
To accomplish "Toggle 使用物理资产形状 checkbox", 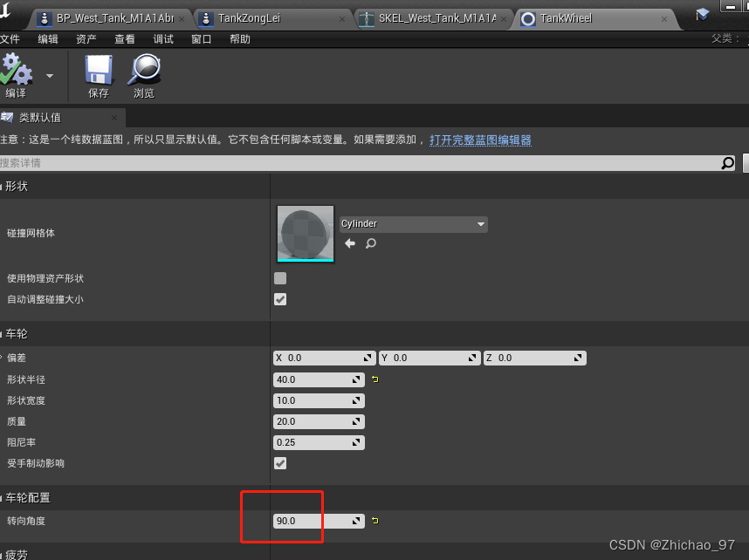I will click(280, 278).
